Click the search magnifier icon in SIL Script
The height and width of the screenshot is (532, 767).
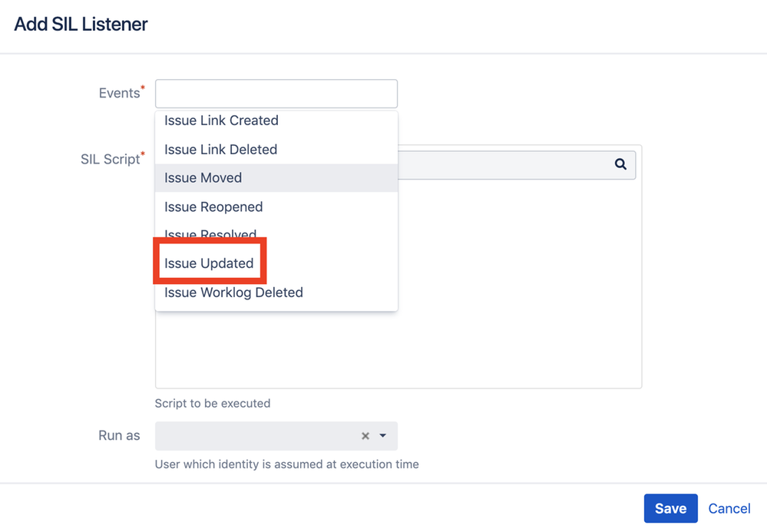pyautogui.click(x=620, y=164)
